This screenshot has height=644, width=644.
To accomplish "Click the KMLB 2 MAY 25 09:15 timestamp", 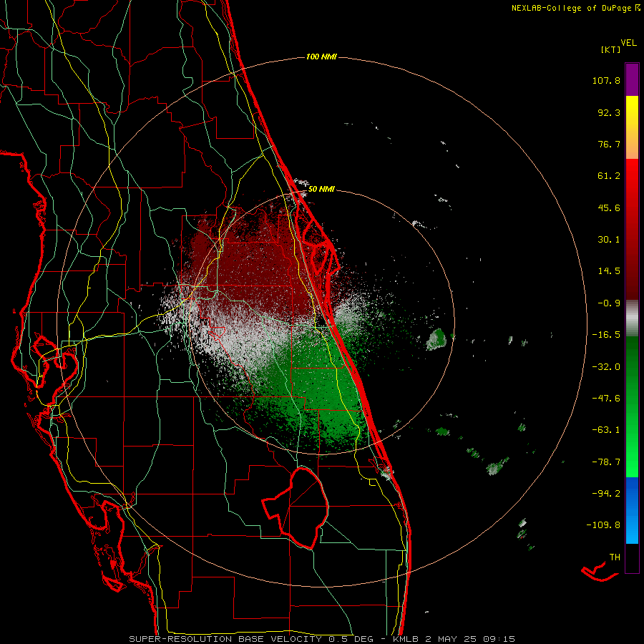I will pyautogui.click(x=454, y=639).
